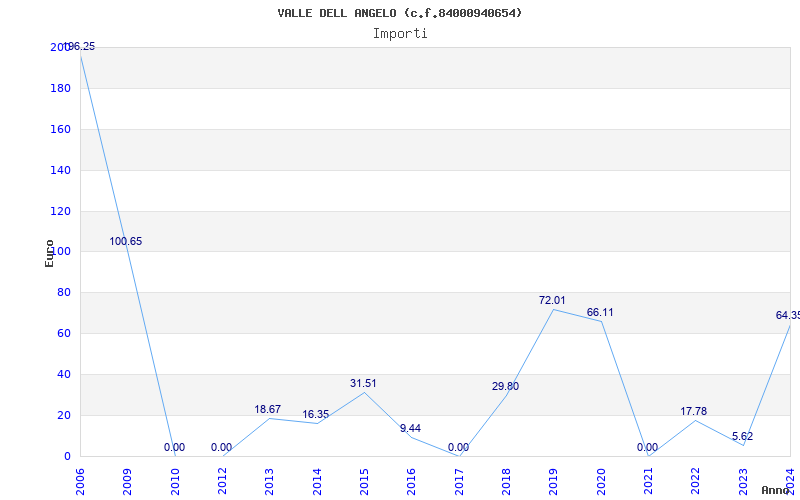Image resolution: width=800 pixels, height=500 pixels.
Task: Click the 64.35 value label
Action: coord(788,315)
